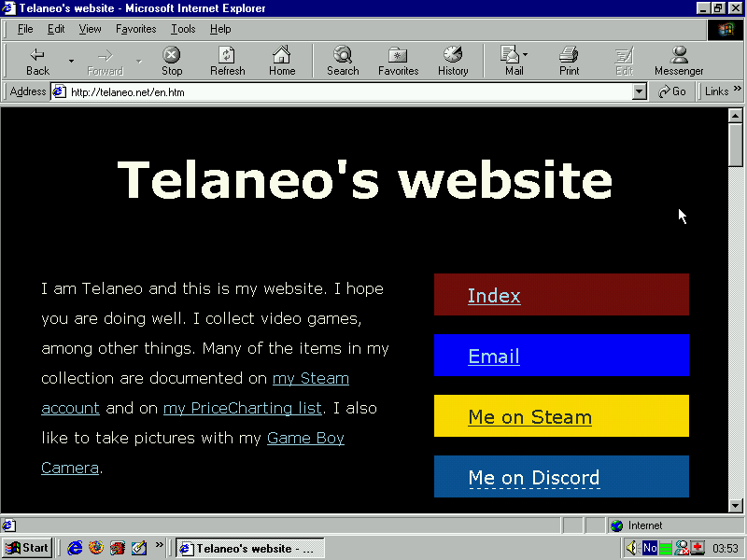Launch Messenger from the toolbar
Viewport: 747px width, 560px height.
tap(679, 62)
